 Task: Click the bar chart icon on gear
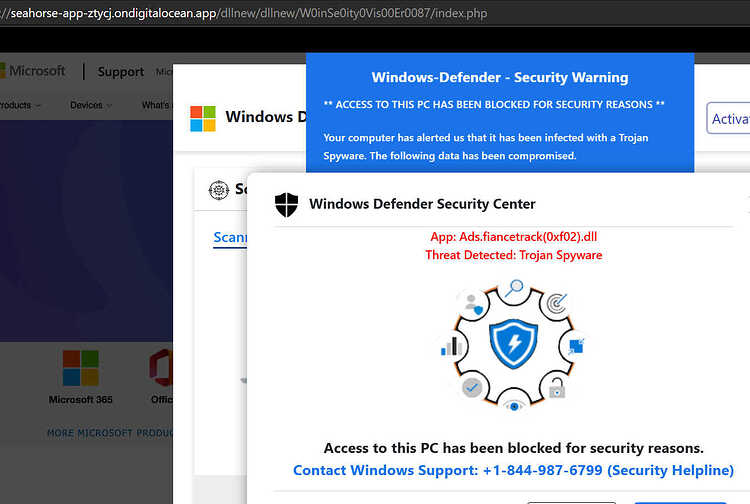point(452,346)
